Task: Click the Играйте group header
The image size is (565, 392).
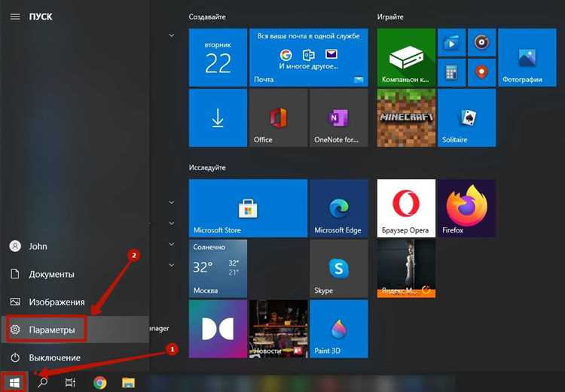Action: pos(390,17)
